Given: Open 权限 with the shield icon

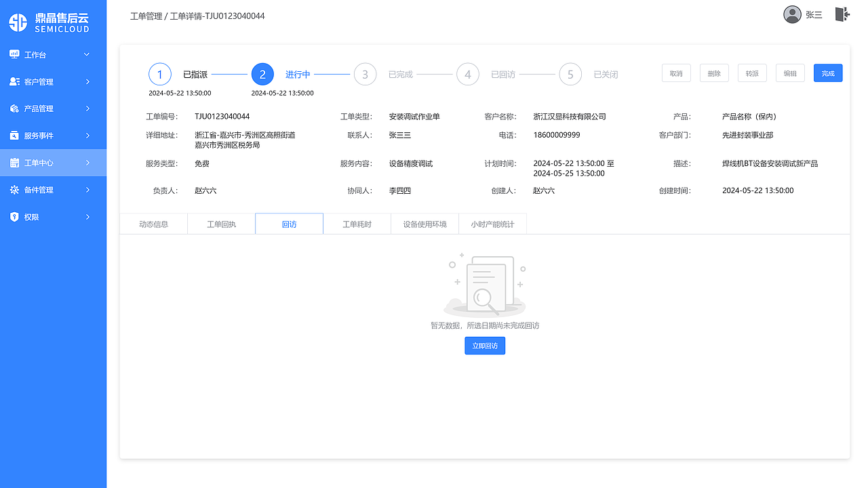Looking at the screenshot, I should (15, 217).
